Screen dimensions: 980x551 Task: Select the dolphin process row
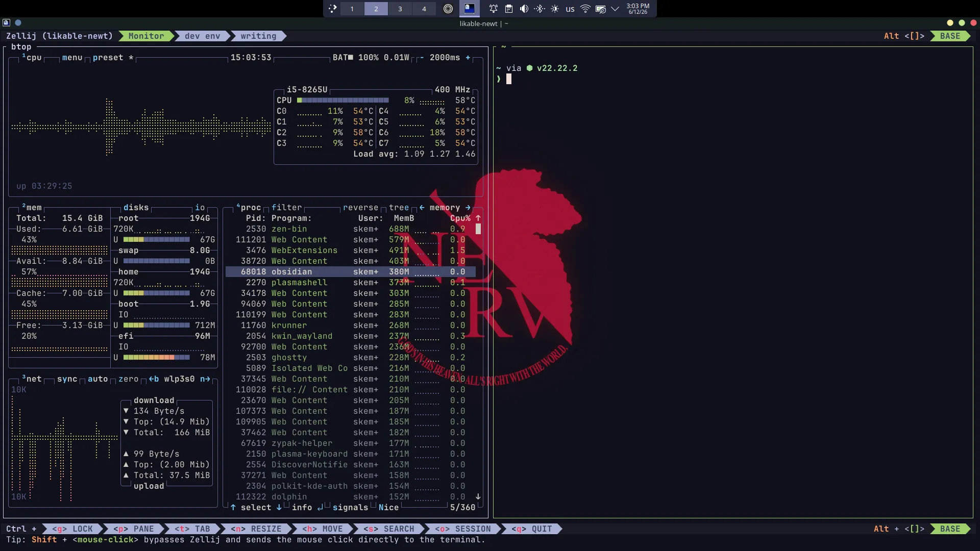[351, 497]
